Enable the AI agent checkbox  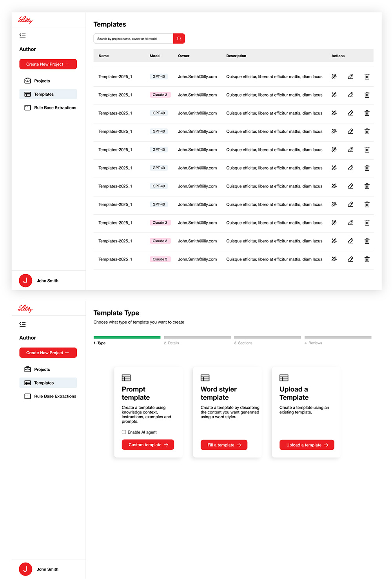click(x=124, y=432)
